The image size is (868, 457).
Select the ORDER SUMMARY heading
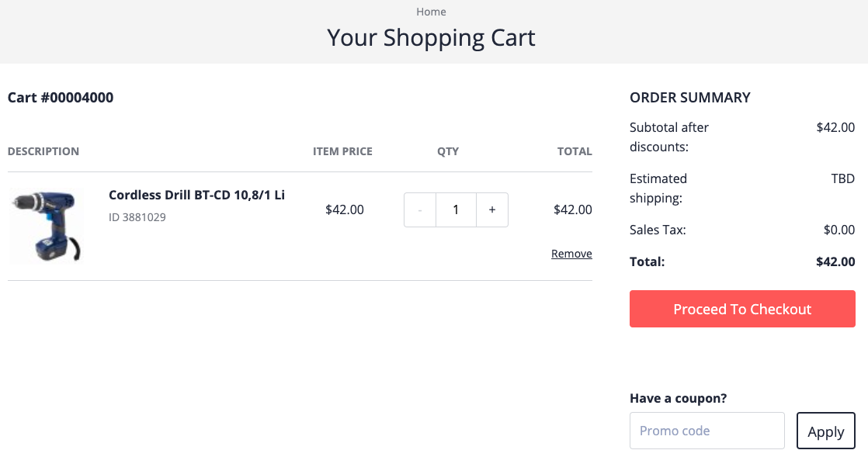click(689, 97)
